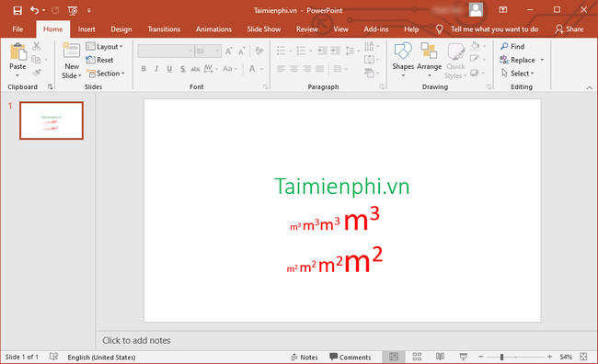Toggle Bold formatting
Viewport: 598px width, 364px height.
144,69
